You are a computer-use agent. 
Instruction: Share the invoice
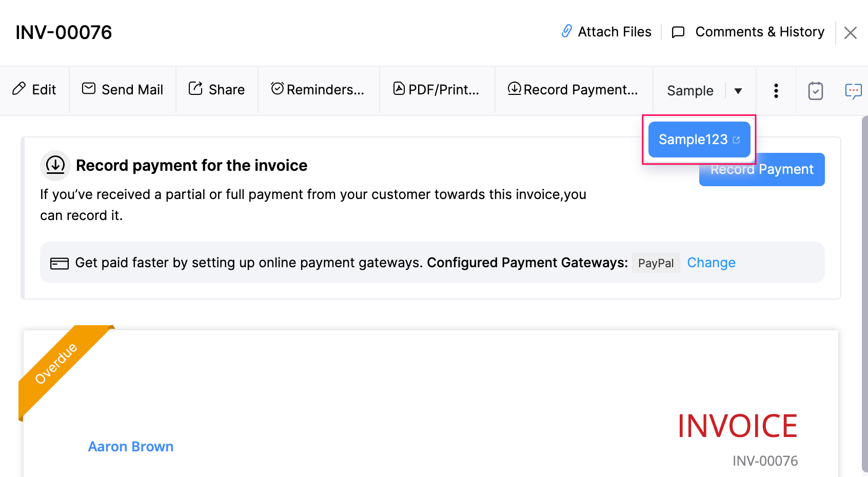(216, 90)
